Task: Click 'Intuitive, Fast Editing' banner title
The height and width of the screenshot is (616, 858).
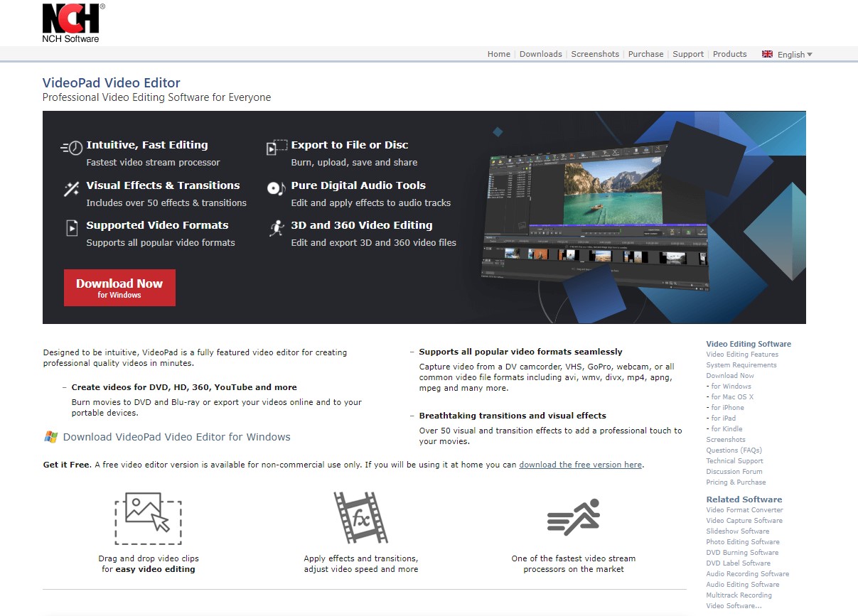Action: (x=147, y=145)
